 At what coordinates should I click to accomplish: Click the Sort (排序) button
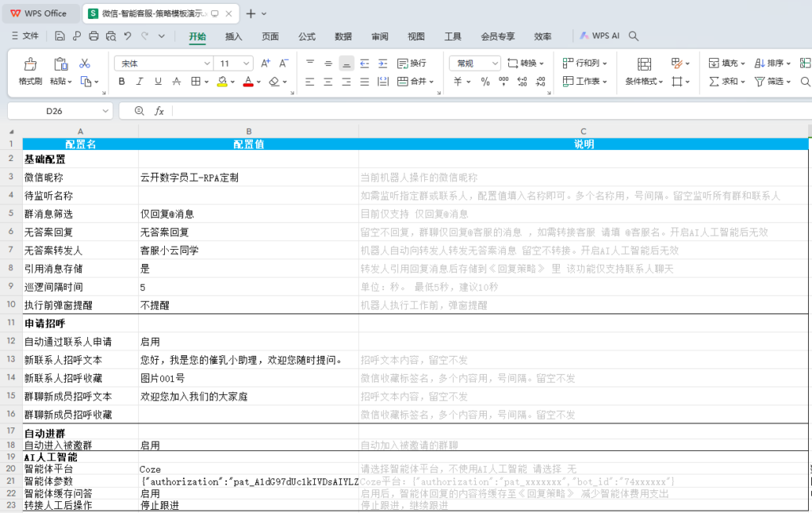(772, 63)
